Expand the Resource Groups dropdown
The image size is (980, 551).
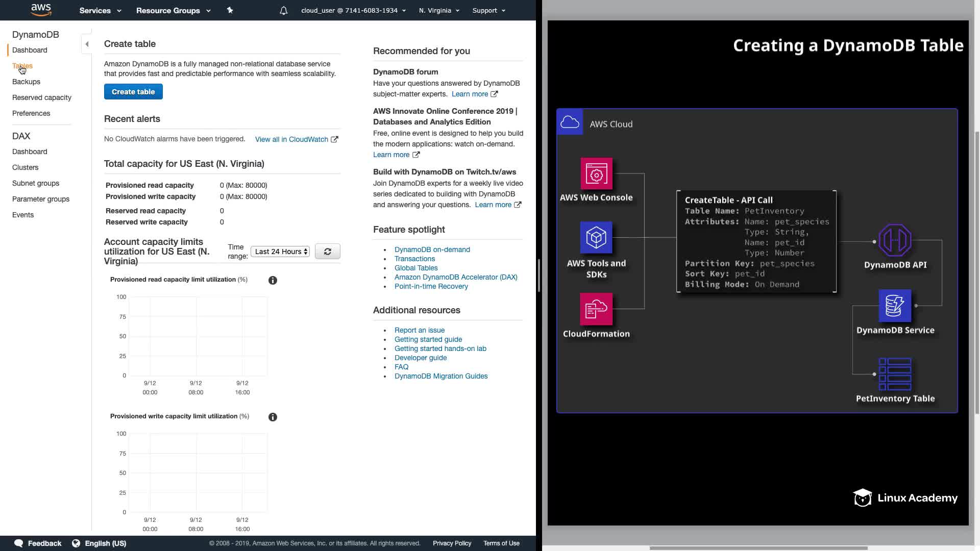[173, 10]
